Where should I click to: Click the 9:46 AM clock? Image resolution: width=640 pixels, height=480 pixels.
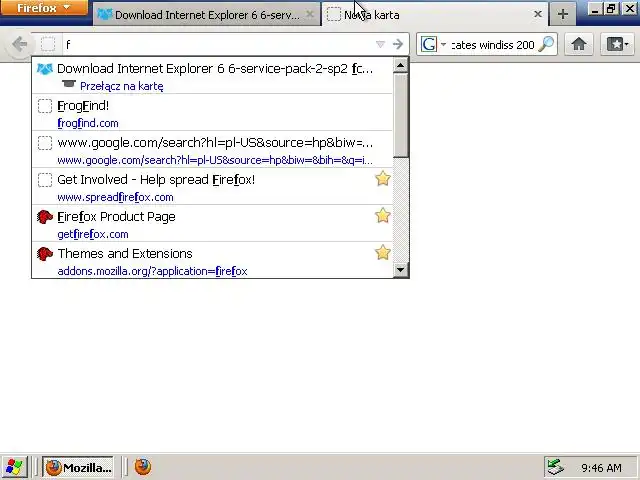[601, 468]
